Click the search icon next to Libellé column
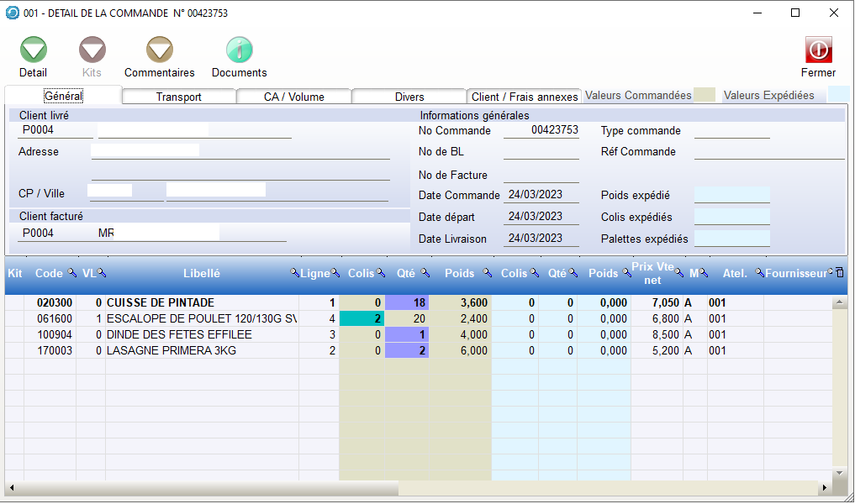Screen dimensions: 855x504 295,273
